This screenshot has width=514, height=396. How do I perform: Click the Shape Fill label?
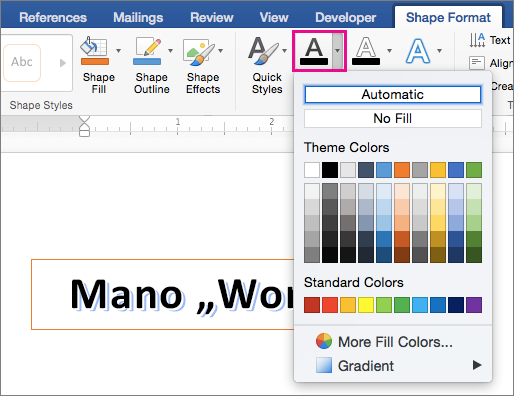tap(99, 83)
